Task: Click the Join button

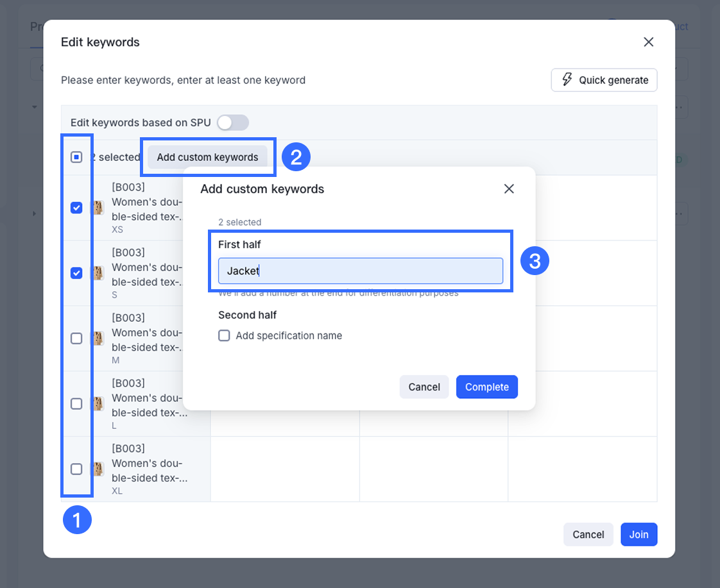Action: click(639, 534)
